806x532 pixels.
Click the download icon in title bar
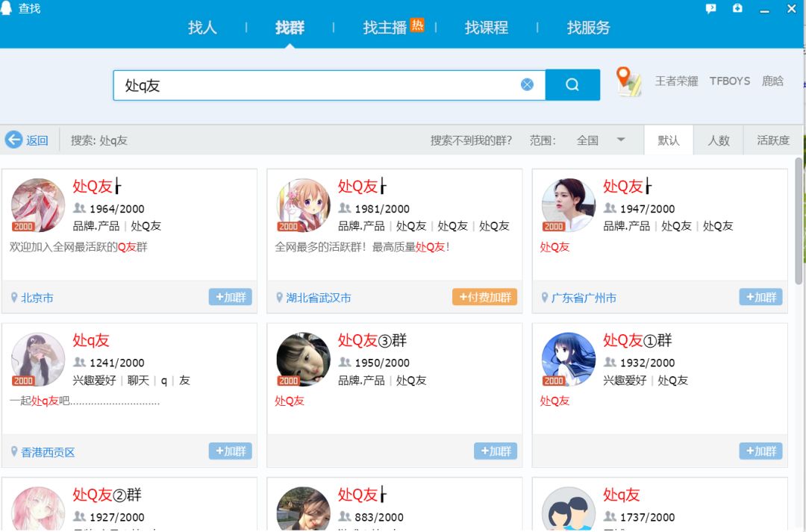pos(737,8)
